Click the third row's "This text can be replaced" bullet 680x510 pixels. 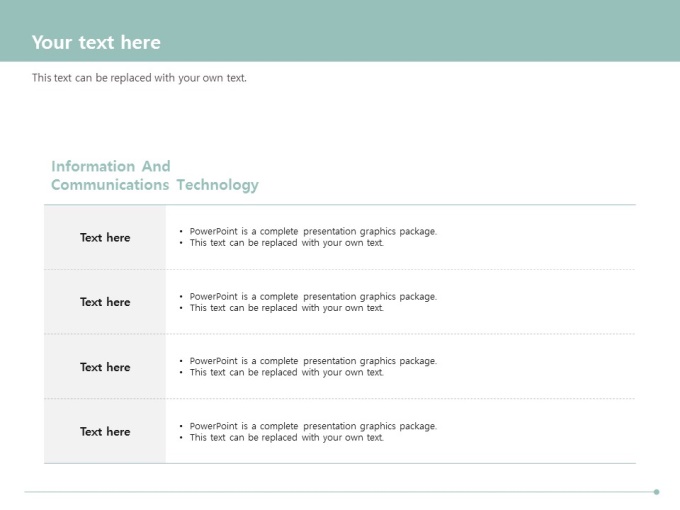(286, 373)
